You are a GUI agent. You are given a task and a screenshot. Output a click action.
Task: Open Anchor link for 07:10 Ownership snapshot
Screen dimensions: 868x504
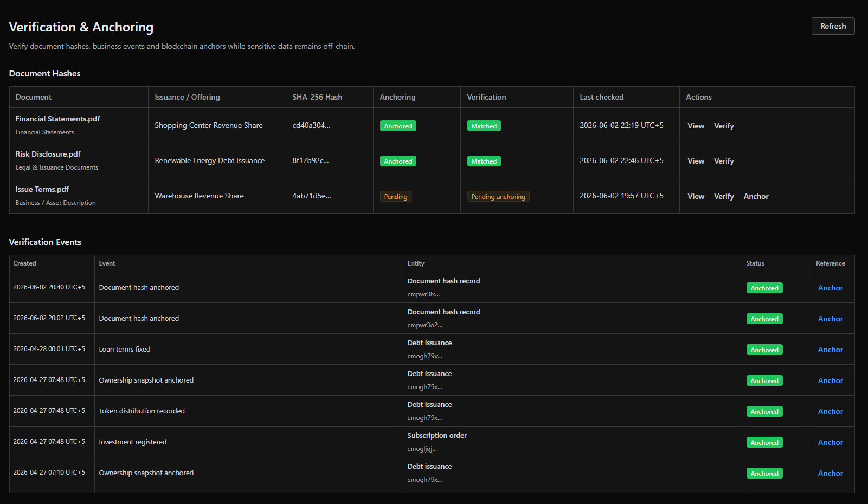coord(830,473)
